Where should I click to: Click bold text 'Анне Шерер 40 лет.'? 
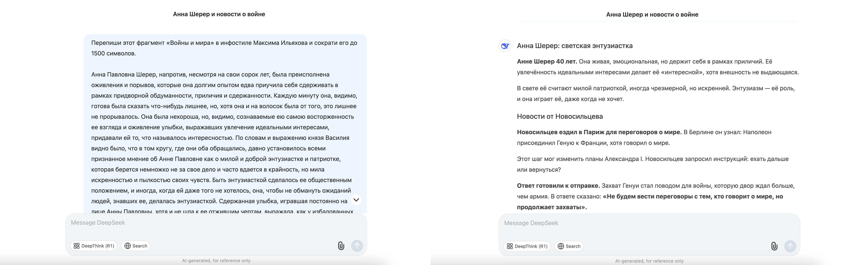click(547, 61)
